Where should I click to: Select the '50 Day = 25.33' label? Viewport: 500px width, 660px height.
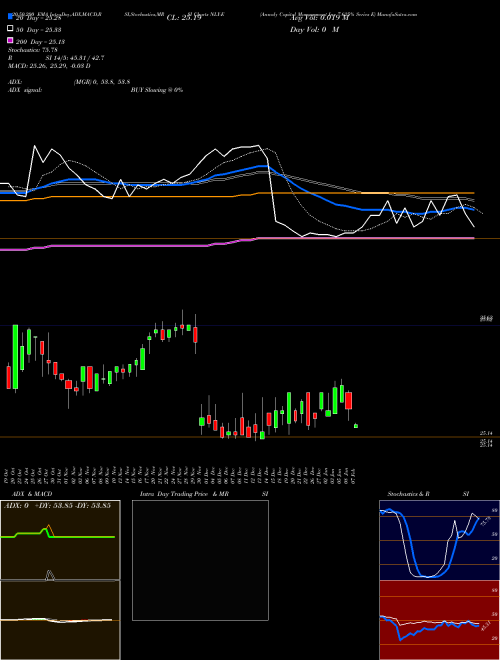point(38,30)
